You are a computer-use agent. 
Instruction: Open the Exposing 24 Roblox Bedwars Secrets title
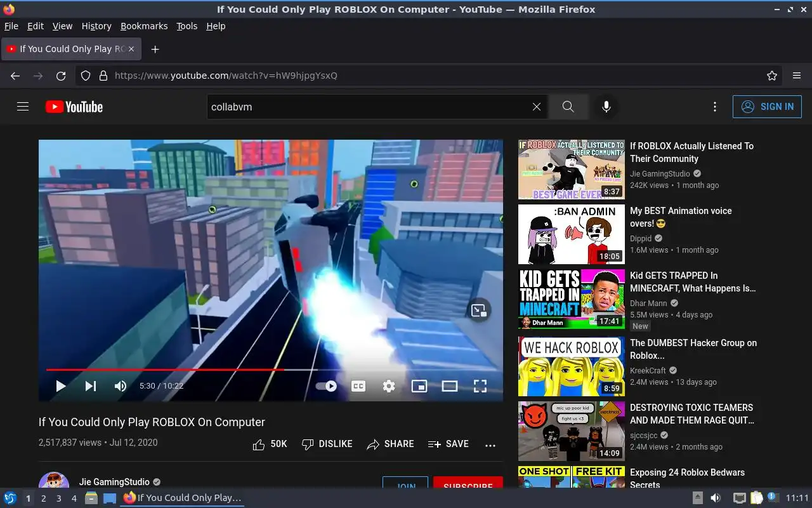coord(687,478)
